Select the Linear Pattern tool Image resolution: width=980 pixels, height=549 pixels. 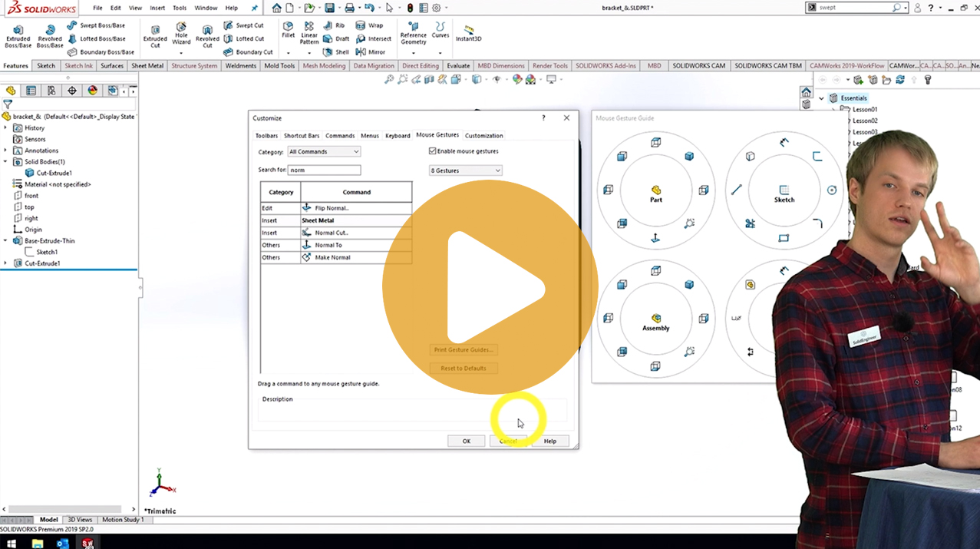click(x=309, y=34)
